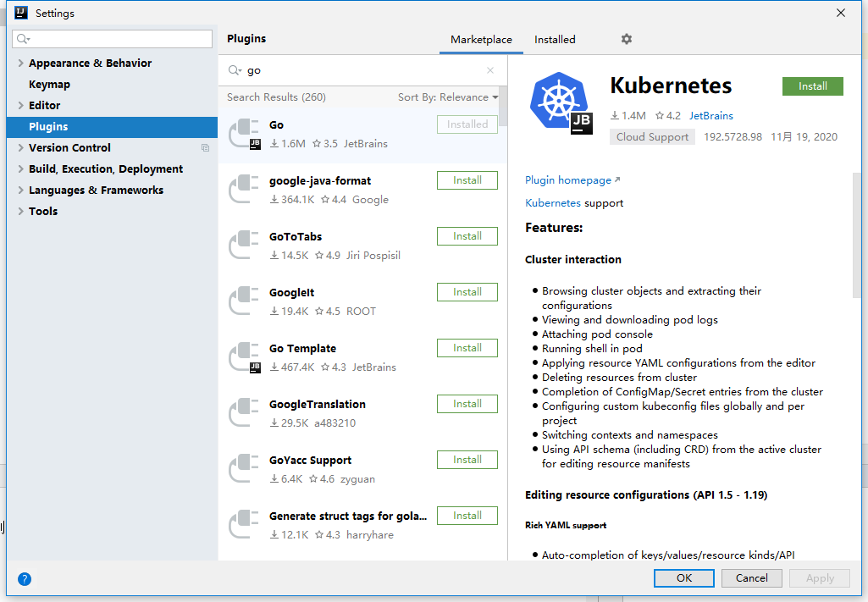Click the plugin description scrollbar
The height and width of the screenshot is (602, 868).
[857, 235]
